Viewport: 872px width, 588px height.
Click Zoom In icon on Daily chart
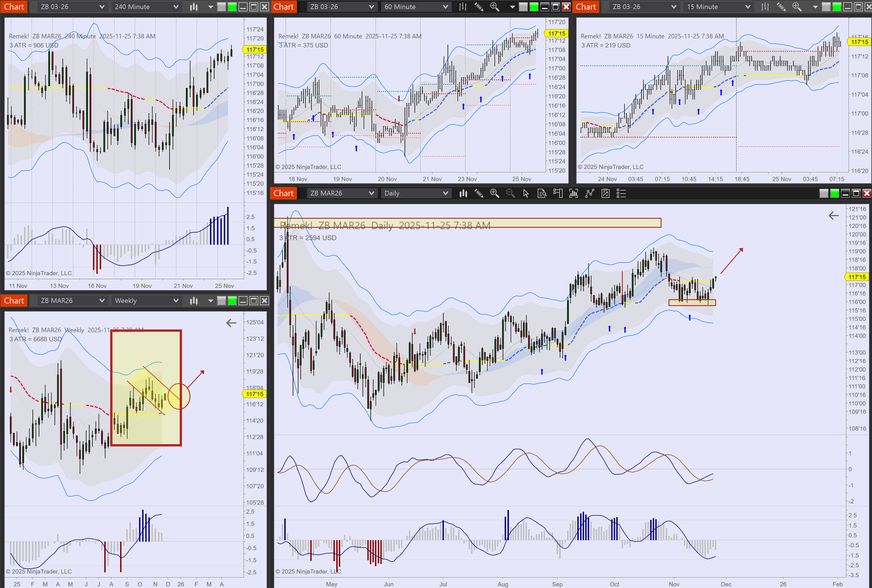[x=494, y=194]
